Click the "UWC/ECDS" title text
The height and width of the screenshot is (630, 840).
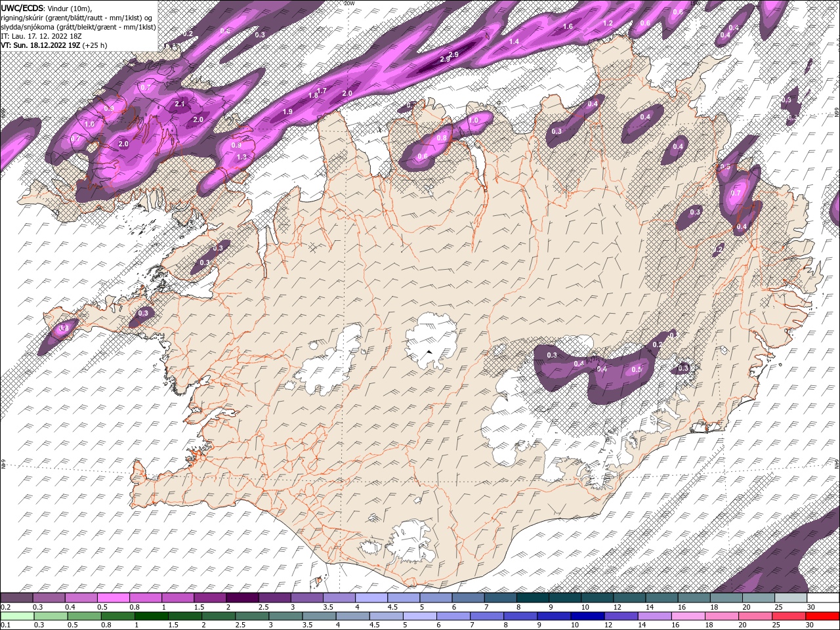tap(22, 8)
